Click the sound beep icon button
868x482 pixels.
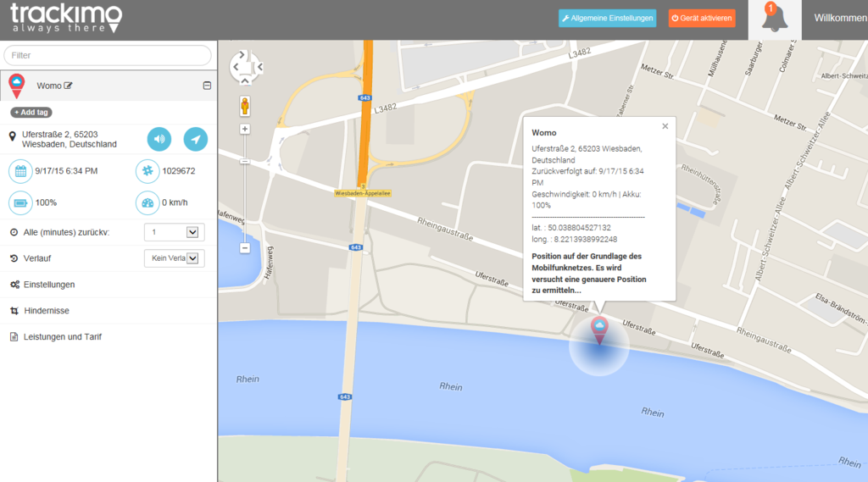(159, 139)
